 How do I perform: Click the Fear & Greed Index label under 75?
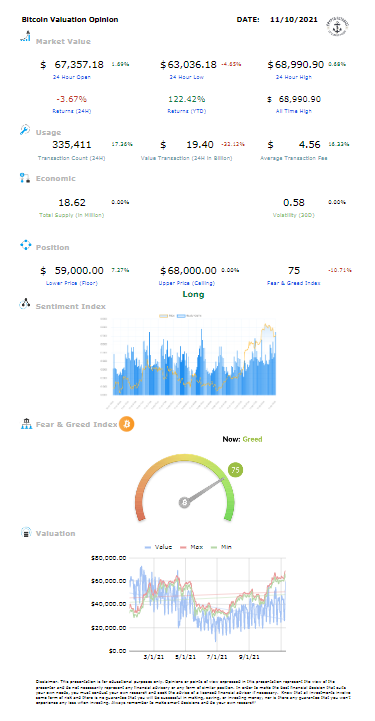[294, 283]
